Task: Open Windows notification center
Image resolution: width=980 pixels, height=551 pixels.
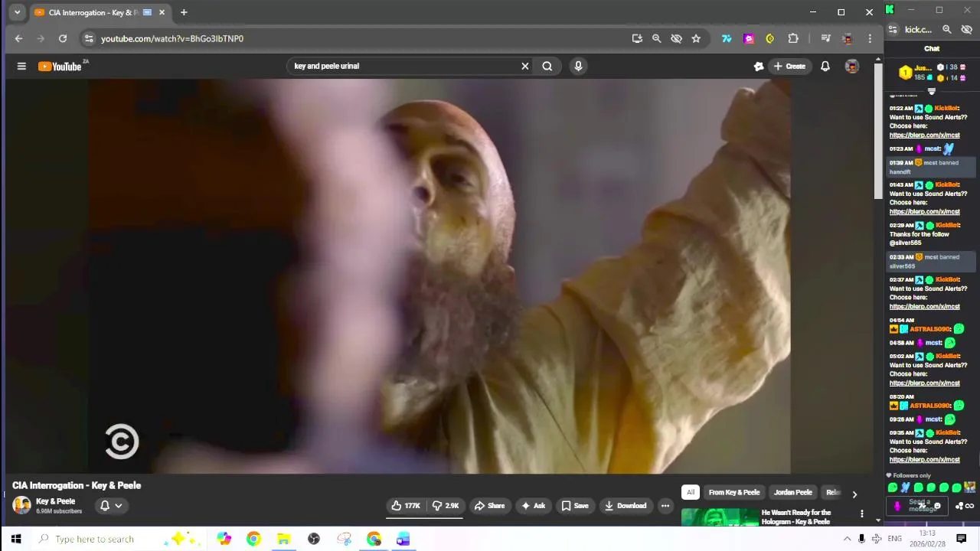Action: pos(962,539)
